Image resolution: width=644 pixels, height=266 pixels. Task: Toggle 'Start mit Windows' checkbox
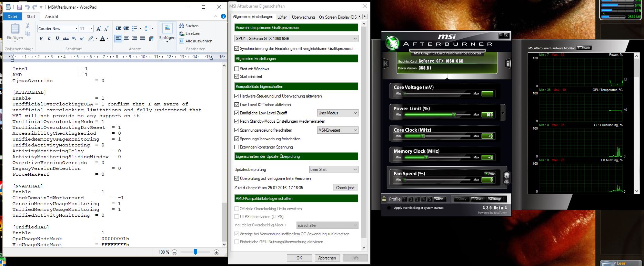point(237,69)
